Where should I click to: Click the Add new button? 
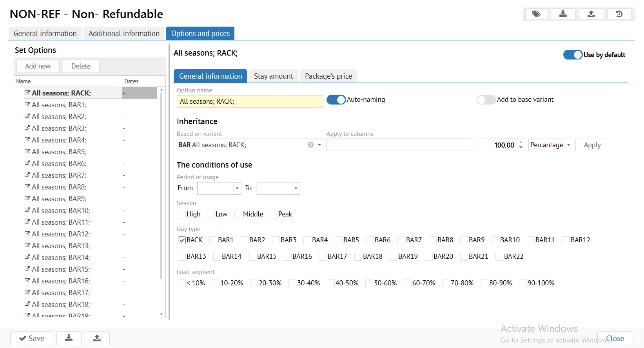click(x=38, y=66)
